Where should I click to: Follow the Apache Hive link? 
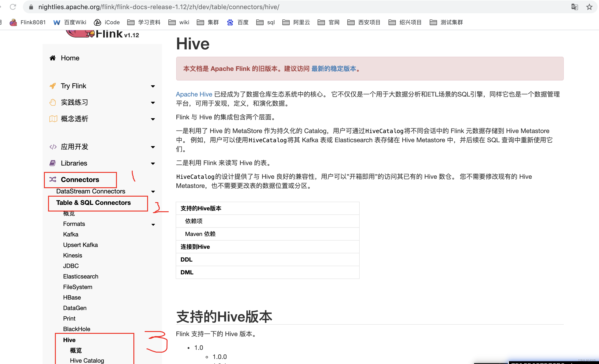click(194, 94)
